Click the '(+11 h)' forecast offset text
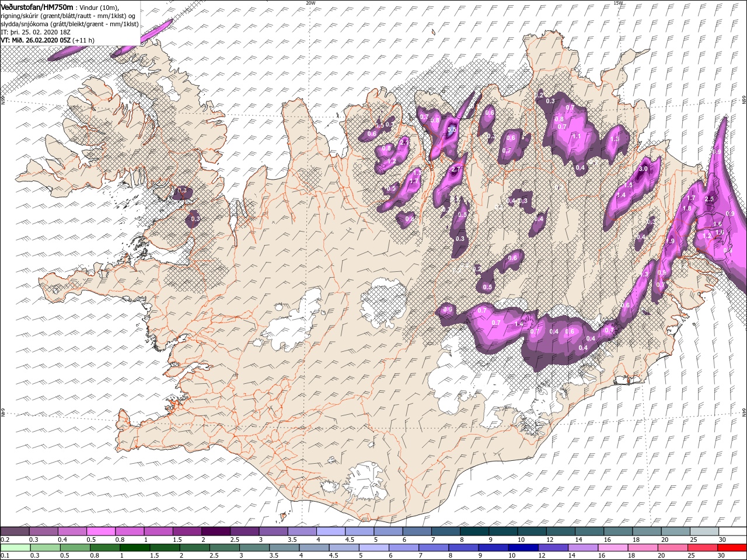 pos(84,40)
